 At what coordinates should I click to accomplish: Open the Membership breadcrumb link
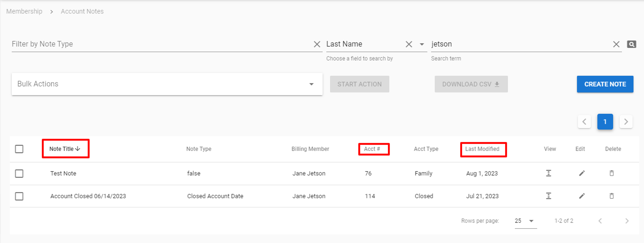click(24, 11)
